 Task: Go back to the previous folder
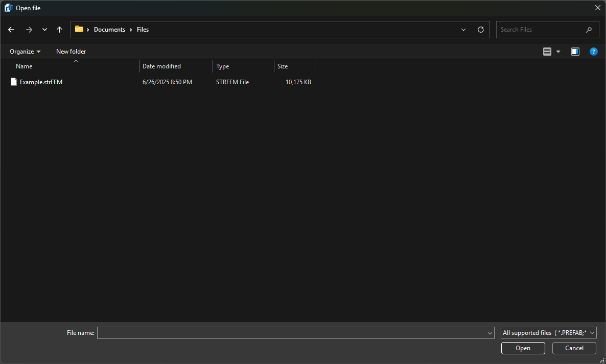click(11, 30)
